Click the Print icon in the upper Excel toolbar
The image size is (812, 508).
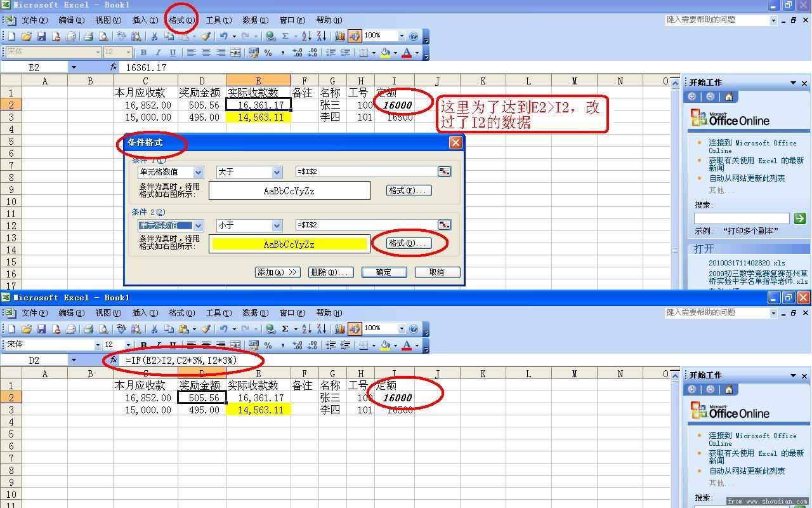pyautogui.click(x=89, y=36)
